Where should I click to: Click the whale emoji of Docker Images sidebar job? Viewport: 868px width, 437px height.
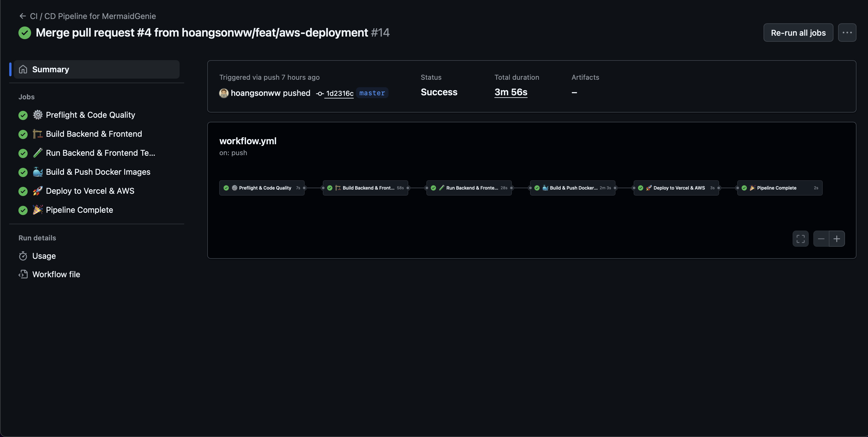tap(38, 172)
